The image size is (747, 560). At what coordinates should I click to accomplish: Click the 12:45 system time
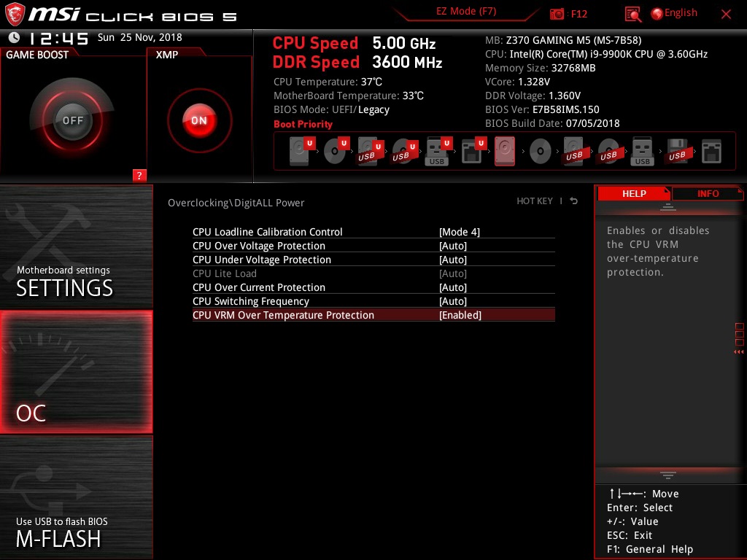58,38
